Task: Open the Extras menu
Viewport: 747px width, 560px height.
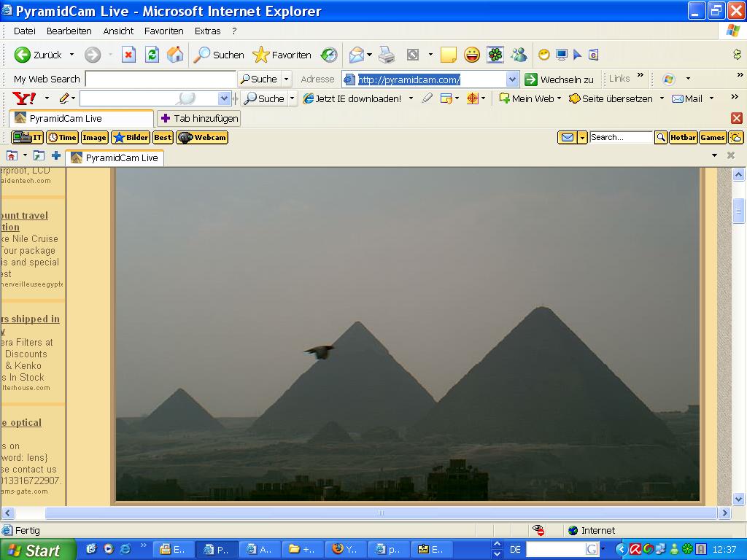Action: tap(208, 31)
